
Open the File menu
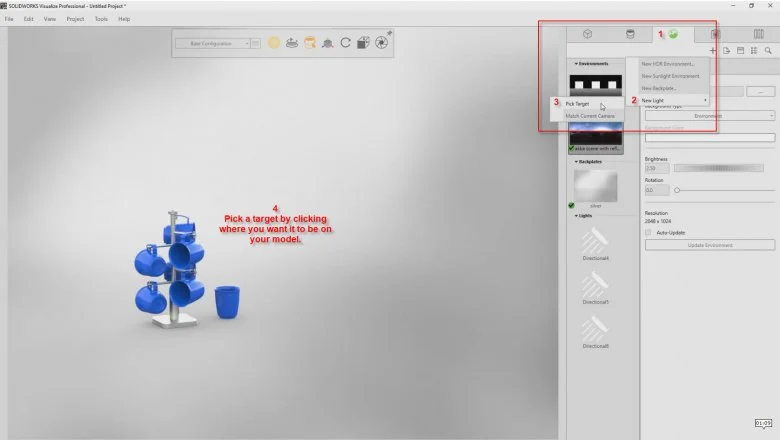[9, 19]
